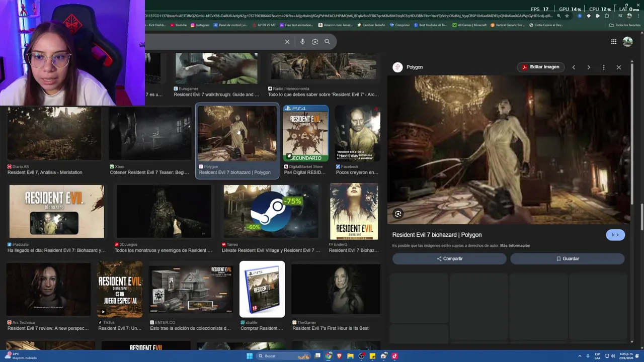Click the Polygon source favicon
Image resolution: width=644 pixels, height=362 pixels.
[x=397, y=67]
